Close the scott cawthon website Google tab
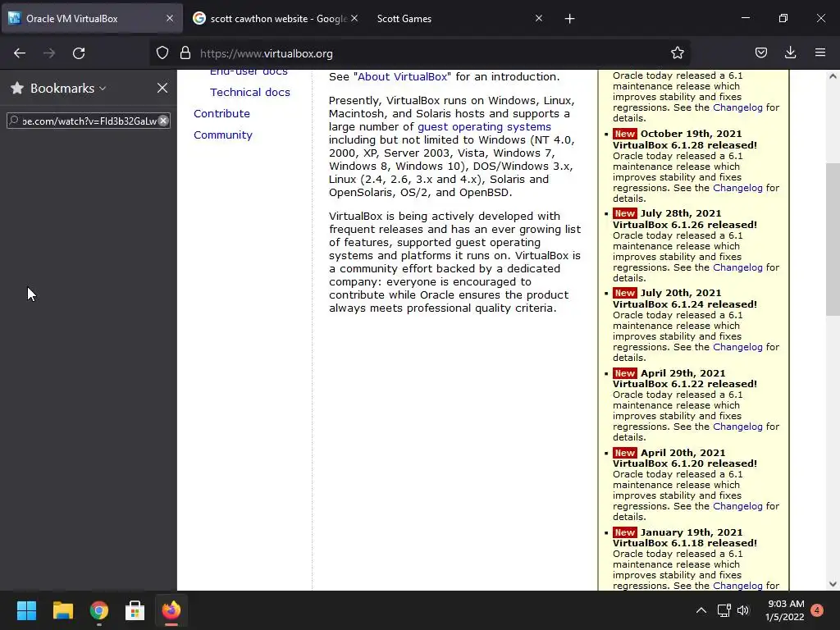This screenshot has width=840, height=630. (354, 18)
